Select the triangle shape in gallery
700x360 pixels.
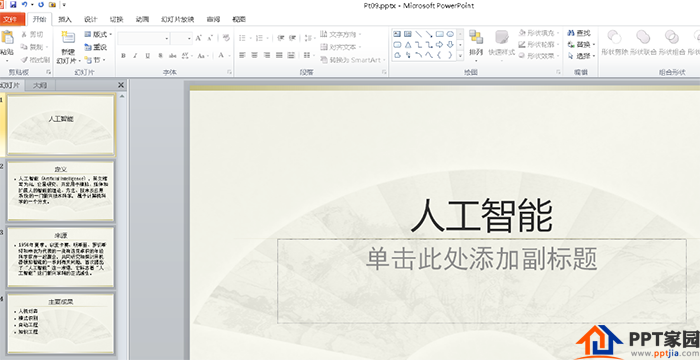(x=408, y=45)
